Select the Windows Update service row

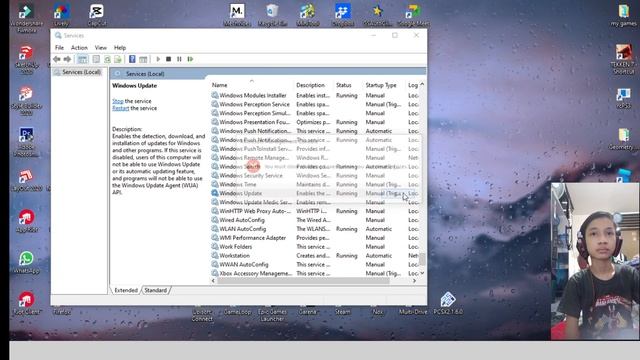(x=315, y=193)
